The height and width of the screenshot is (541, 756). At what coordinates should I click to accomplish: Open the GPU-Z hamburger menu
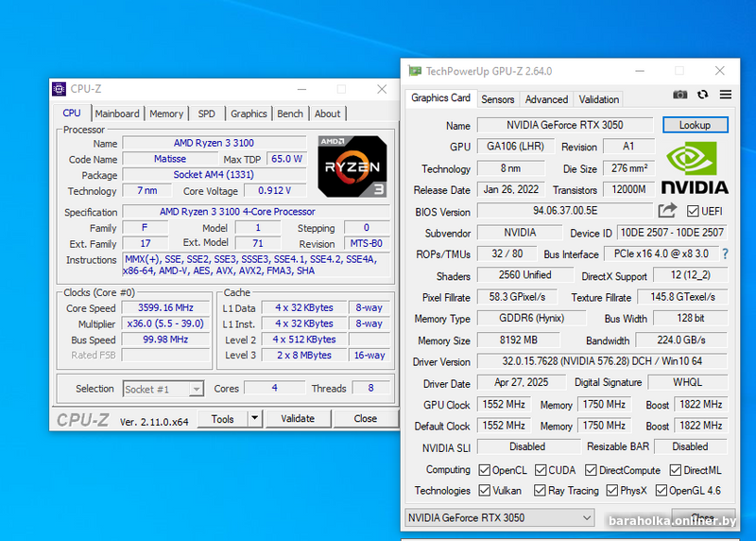pyautogui.click(x=725, y=95)
